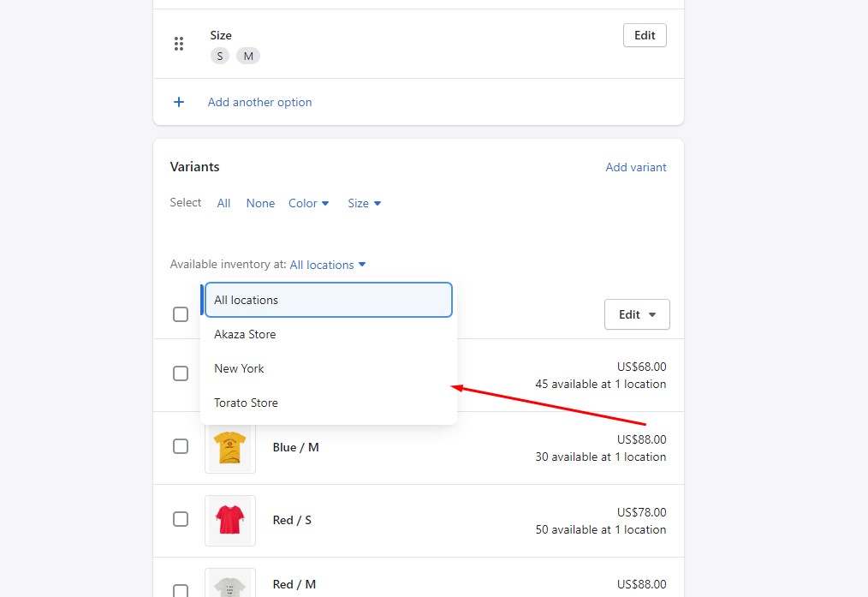Open the variants Edit dropdown button
The width and height of the screenshot is (868, 597).
pos(637,314)
